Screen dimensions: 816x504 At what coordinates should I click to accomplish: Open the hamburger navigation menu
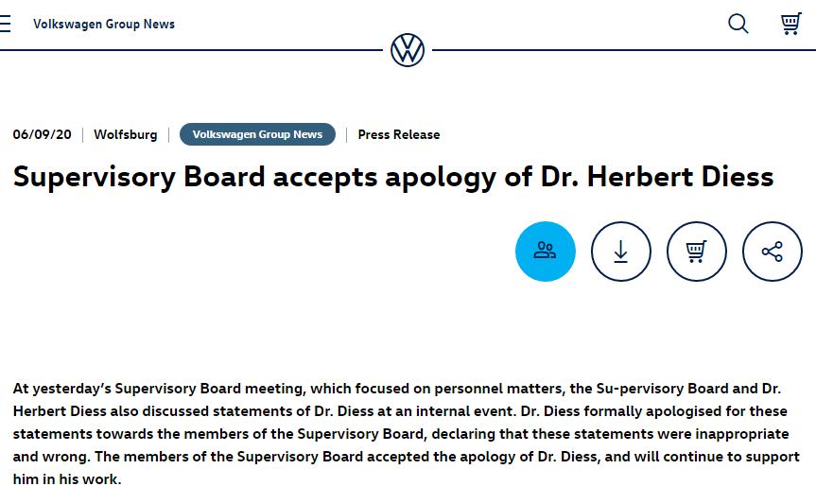point(6,24)
